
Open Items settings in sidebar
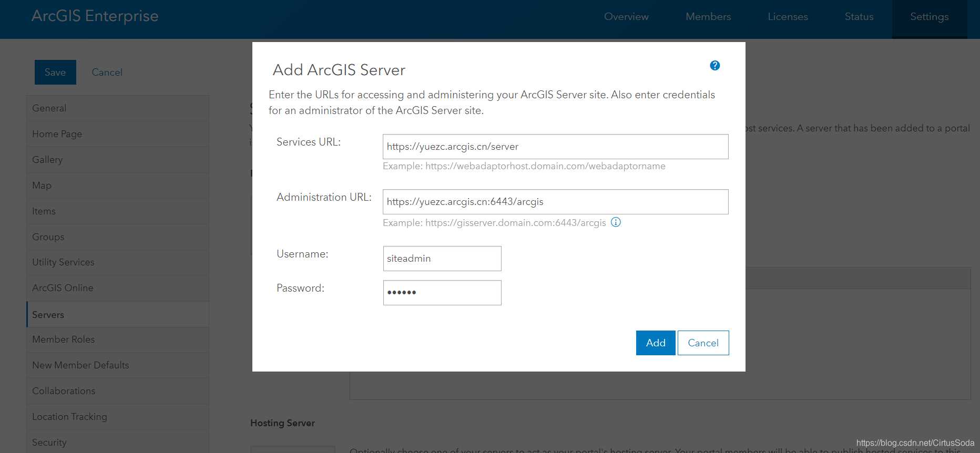tap(118, 211)
